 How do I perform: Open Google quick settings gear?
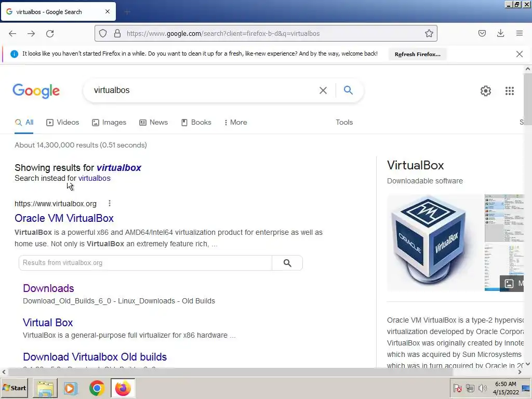486,91
